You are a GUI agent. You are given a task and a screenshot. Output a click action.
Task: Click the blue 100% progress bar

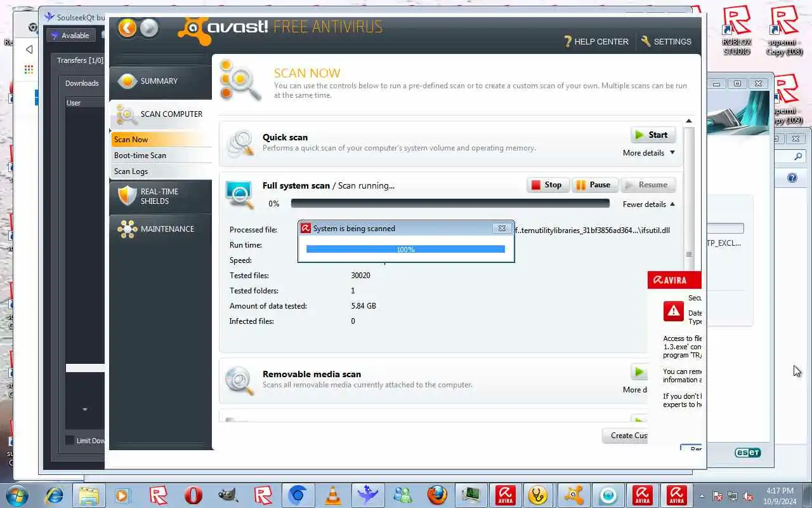coord(405,249)
